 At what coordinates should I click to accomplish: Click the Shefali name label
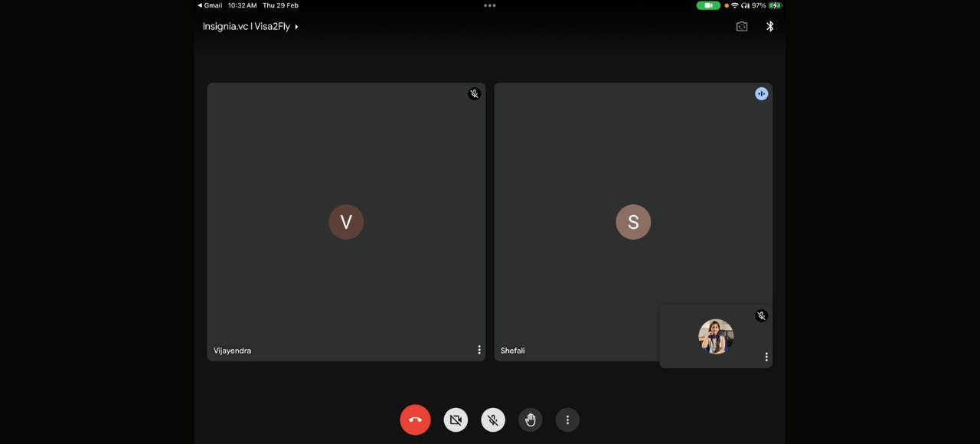512,351
